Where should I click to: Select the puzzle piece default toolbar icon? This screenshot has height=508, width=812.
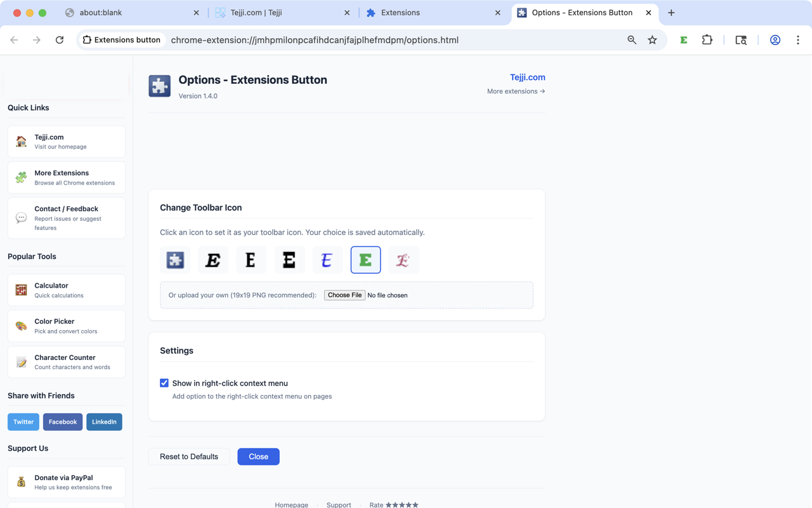click(174, 260)
